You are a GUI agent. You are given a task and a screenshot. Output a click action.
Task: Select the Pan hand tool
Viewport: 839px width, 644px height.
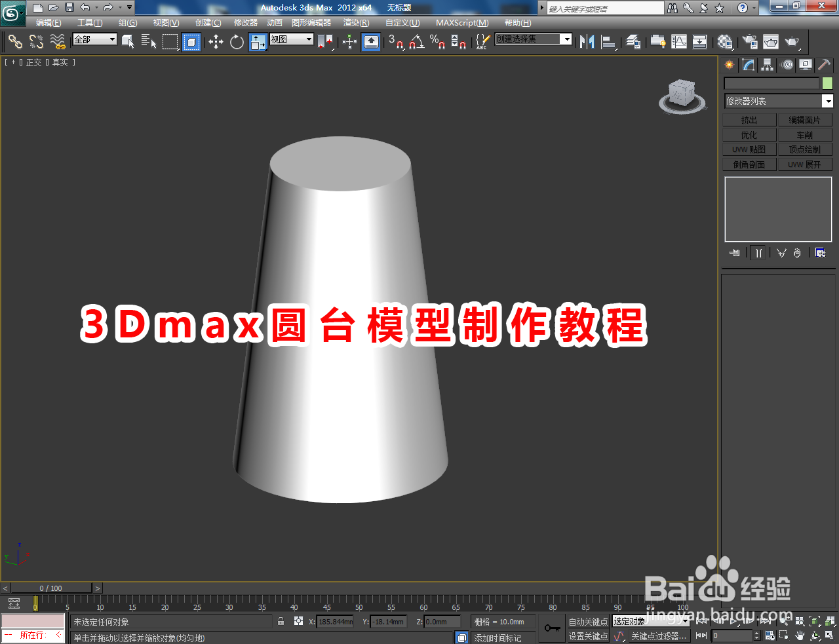pos(800,637)
